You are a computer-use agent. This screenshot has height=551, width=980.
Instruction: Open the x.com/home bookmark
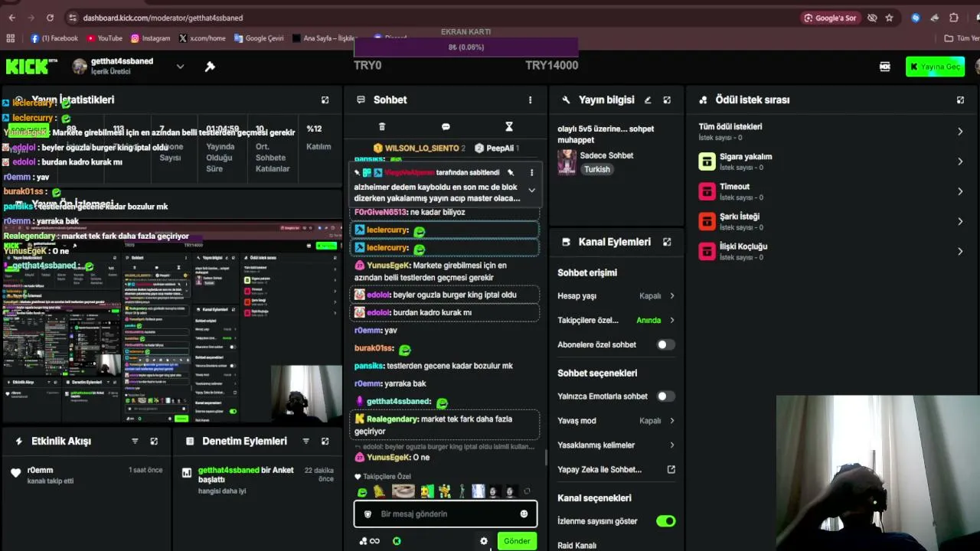202,38
